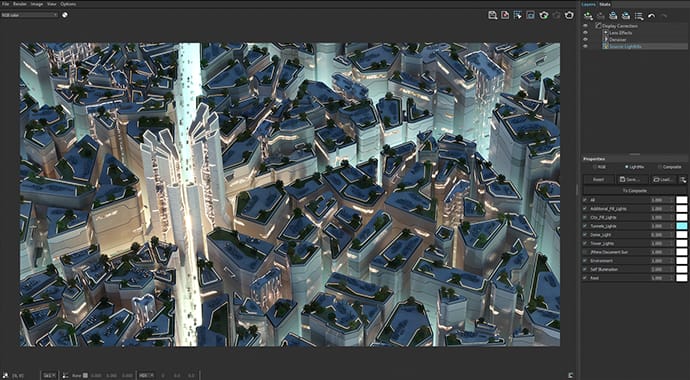The width and height of the screenshot is (690, 380).
Task: Start interactive rendering with the teapot icon
Action: click(544, 15)
